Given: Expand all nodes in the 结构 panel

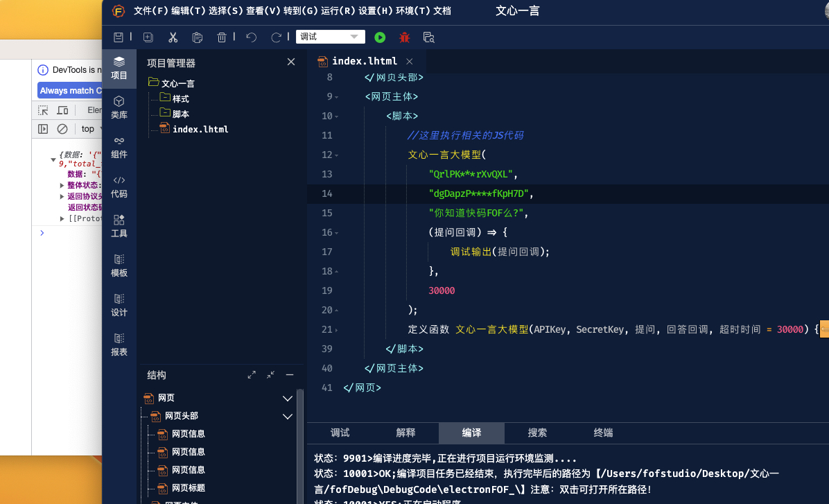Looking at the screenshot, I should click(252, 375).
